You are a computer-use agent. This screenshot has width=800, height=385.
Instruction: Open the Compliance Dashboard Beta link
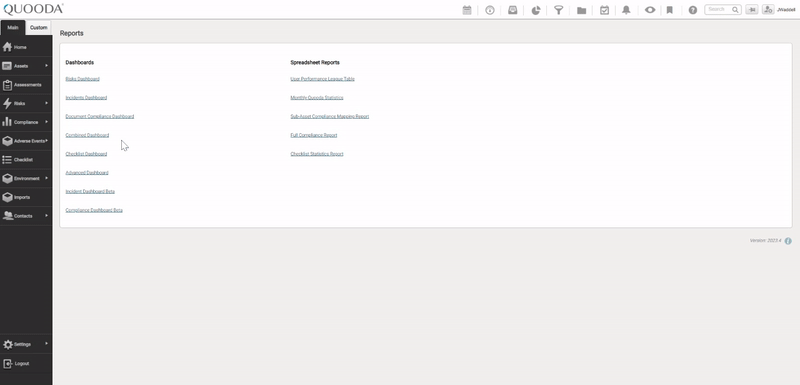pyautogui.click(x=94, y=210)
